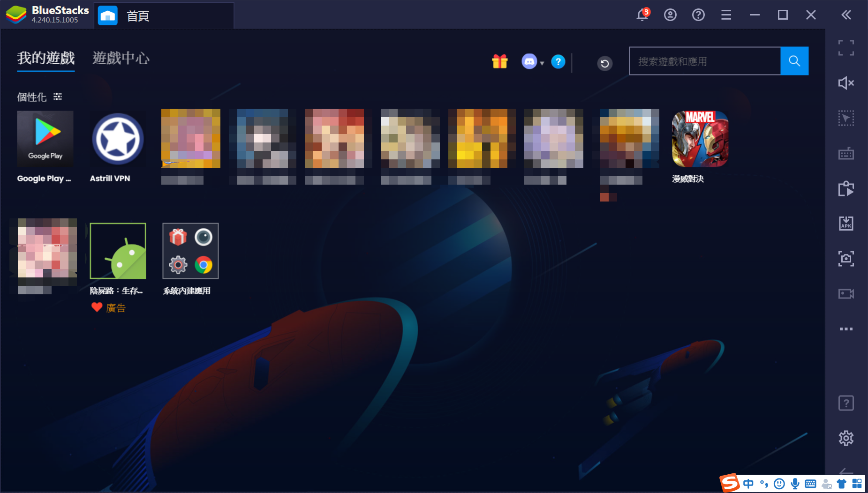Image resolution: width=868 pixels, height=493 pixels.
Task: Click the BlueStacks logo
Action: (x=16, y=15)
